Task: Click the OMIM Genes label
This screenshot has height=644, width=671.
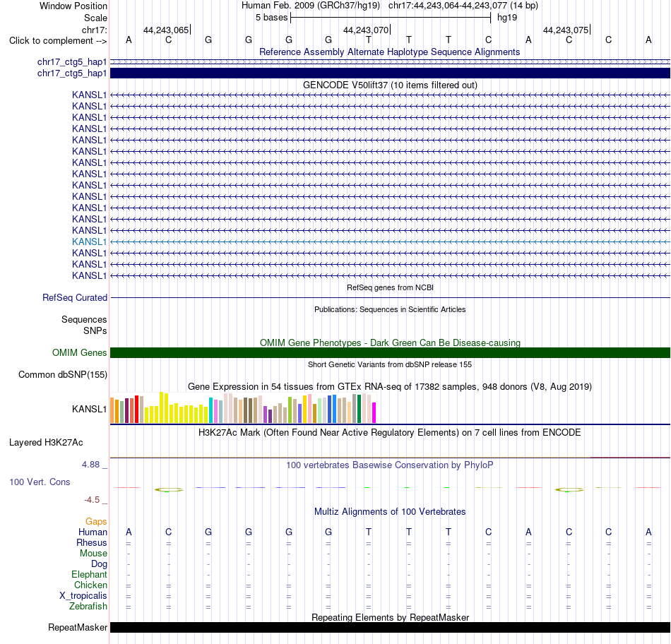Action: click(x=79, y=352)
